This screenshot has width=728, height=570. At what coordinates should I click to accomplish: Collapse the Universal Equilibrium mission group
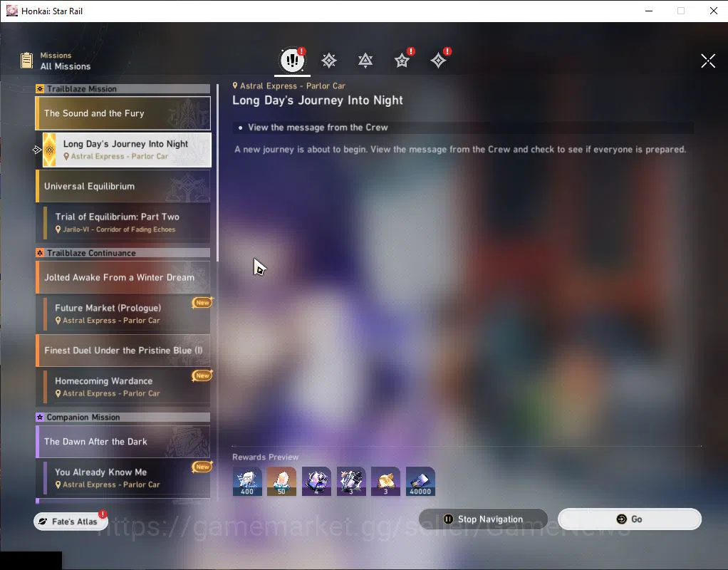[123, 186]
